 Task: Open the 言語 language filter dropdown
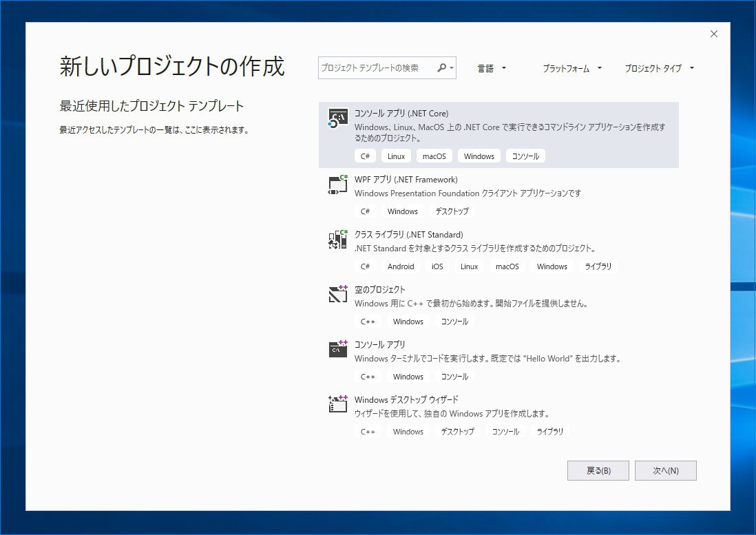(x=492, y=68)
